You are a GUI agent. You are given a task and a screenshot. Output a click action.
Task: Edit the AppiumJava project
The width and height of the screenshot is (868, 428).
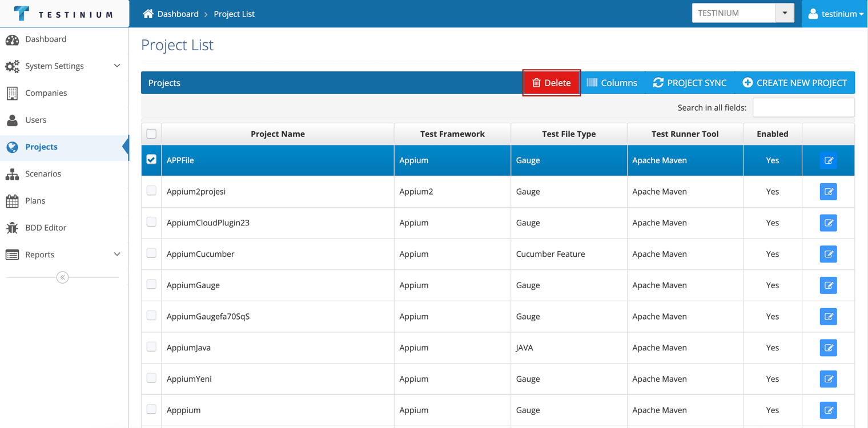(829, 348)
